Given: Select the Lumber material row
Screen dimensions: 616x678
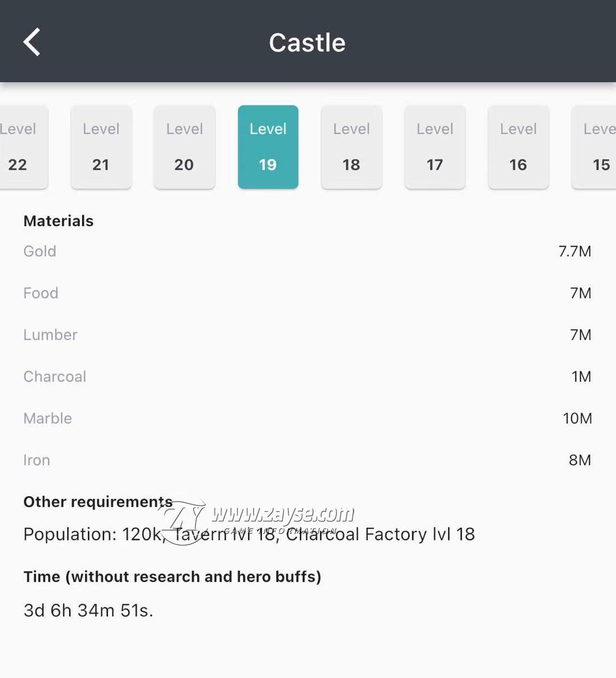Looking at the screenshot, I should [x=307, y=334].
